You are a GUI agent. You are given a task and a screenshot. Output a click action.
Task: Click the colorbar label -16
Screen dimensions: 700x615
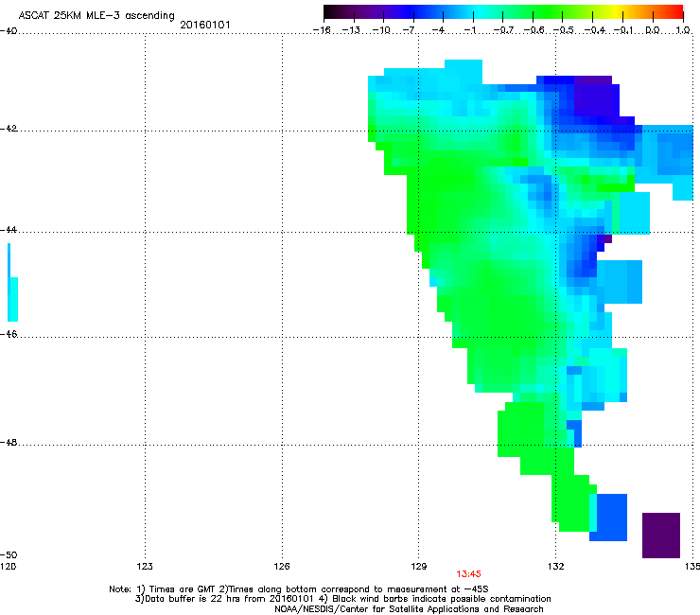coord(322,30)
